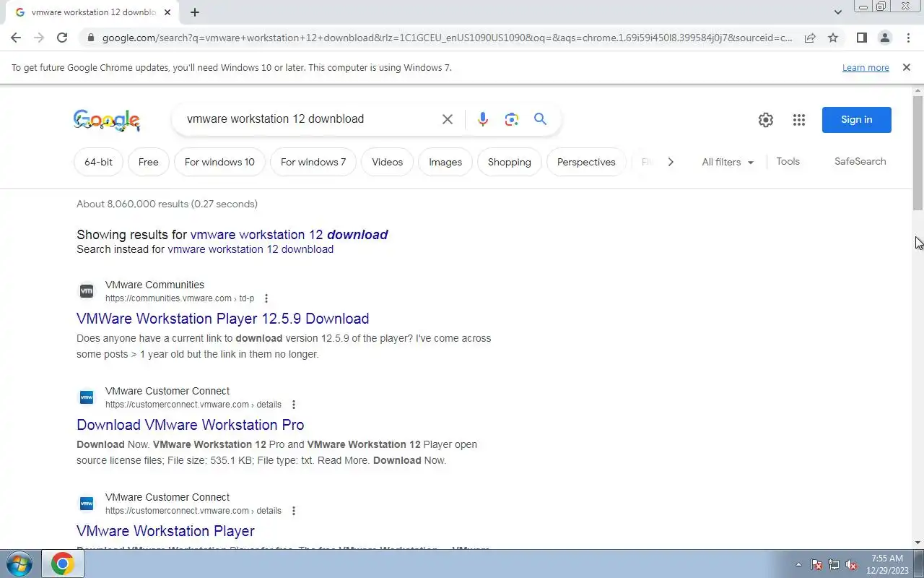Open the Chrome three-dot menu
The image size is (924, 578).
coord(908,38)
